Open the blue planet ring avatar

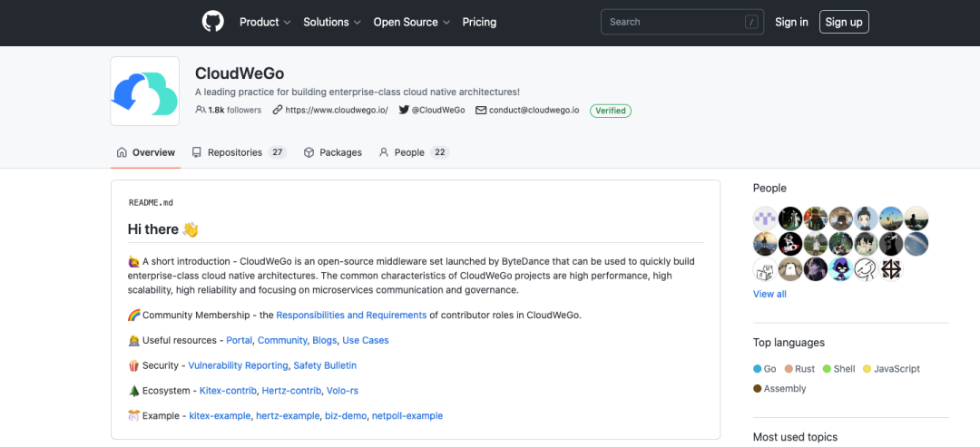(916, 244)
